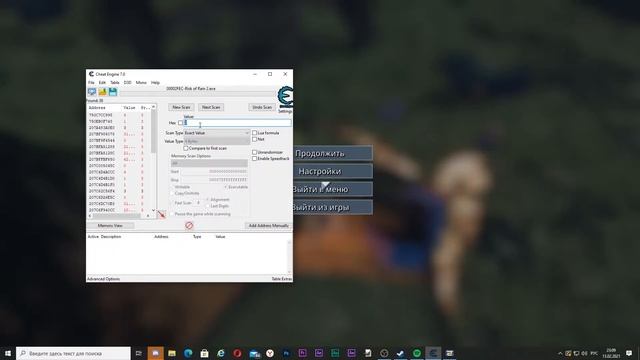Open the Memory Scan Options region dropdown
Image resolution: width=640 pixels, height=360 pixels.
(x=209, y=163)
